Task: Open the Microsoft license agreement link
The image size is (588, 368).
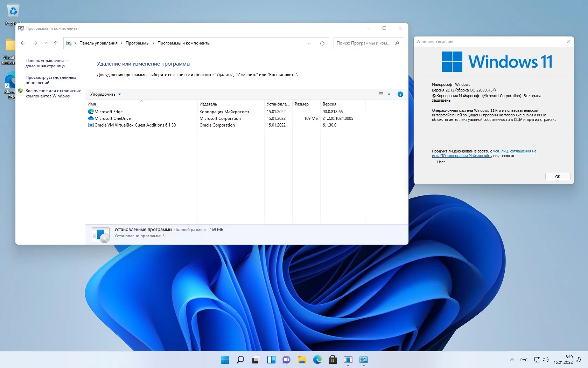Action: [x=514, y=151]
